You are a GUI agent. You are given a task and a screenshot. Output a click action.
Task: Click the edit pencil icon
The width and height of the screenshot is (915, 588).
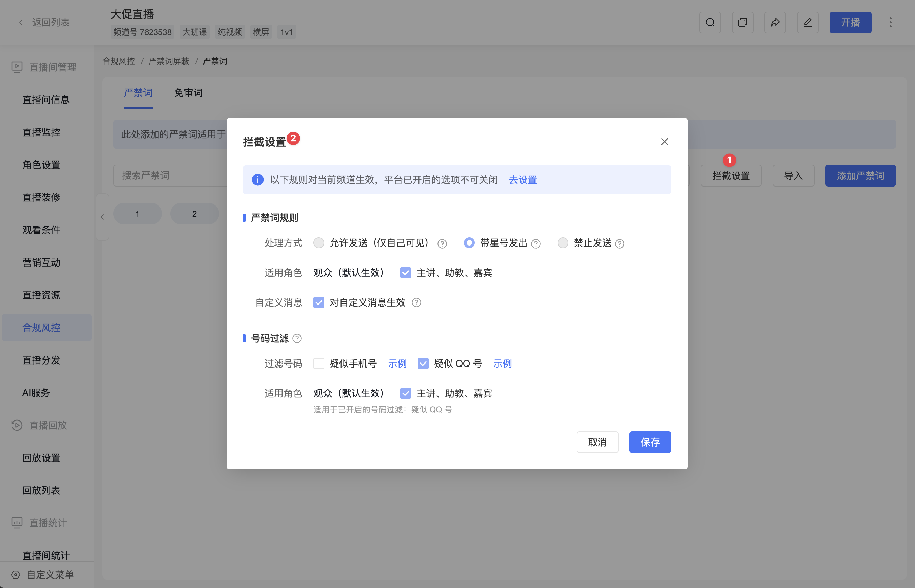808,22
